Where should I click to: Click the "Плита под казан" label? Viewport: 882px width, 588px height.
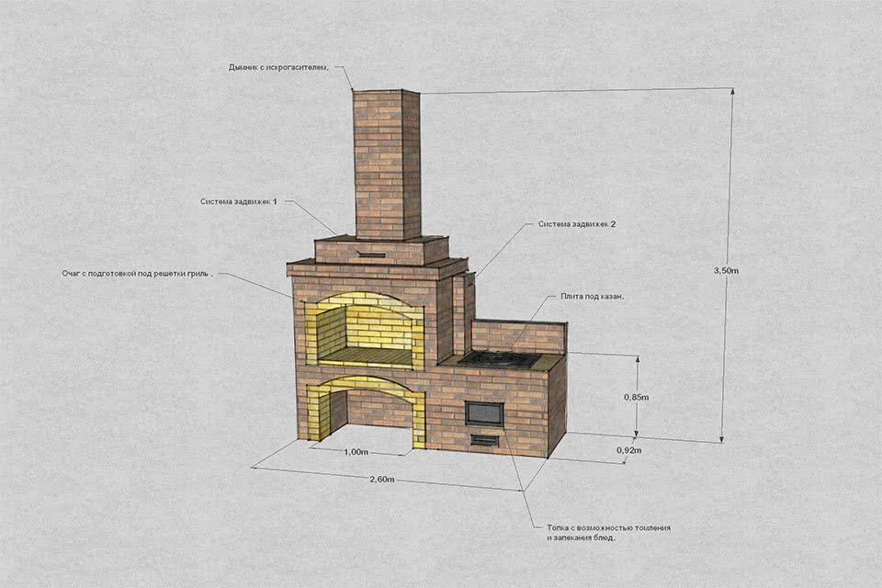pyautogui.click(x=592, y=298)
